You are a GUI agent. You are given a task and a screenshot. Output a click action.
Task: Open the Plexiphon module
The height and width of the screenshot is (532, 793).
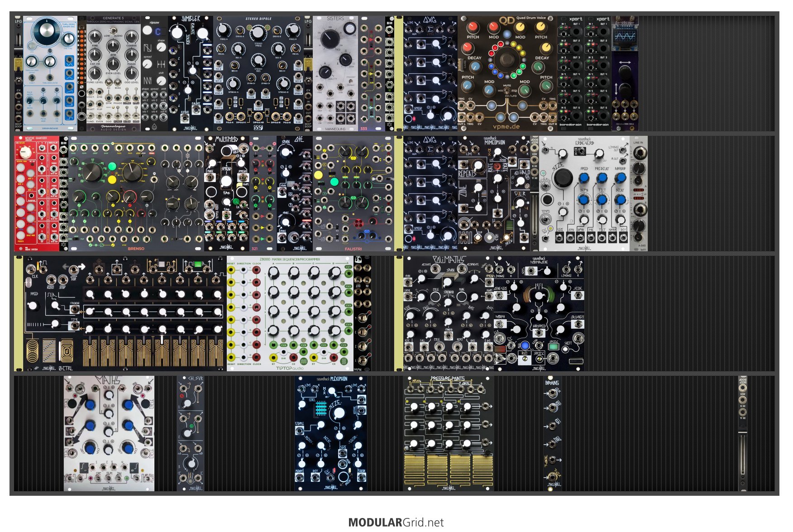coord(331,434)
